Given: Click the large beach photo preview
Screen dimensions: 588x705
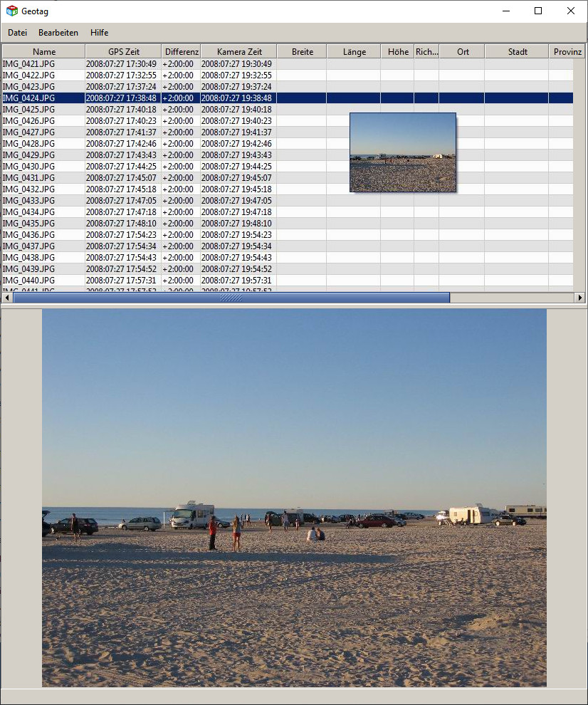Looking at the screenshot, I should 294,498.
